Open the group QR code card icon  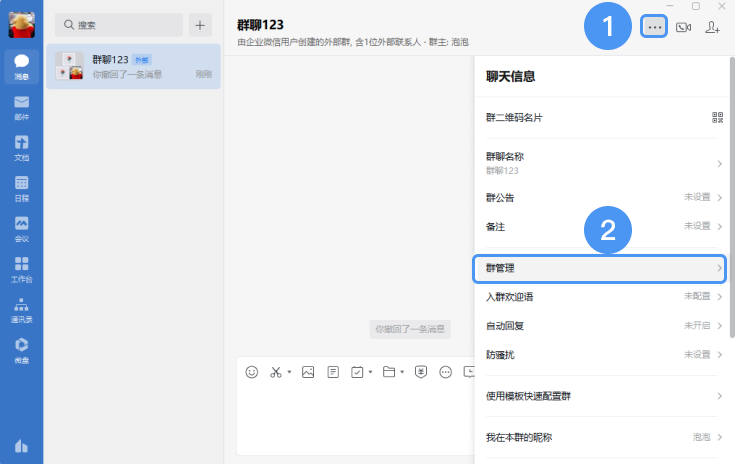point(717,117)
